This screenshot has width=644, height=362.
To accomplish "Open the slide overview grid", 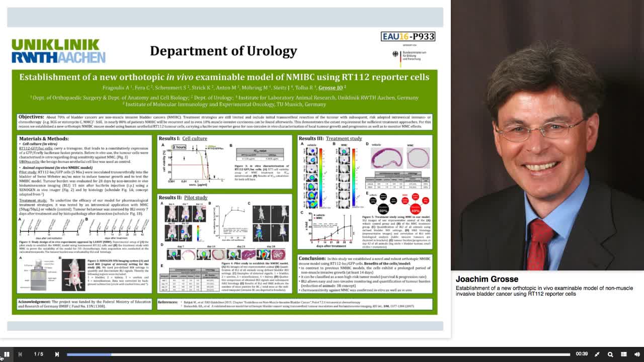I will click(623, 354).
